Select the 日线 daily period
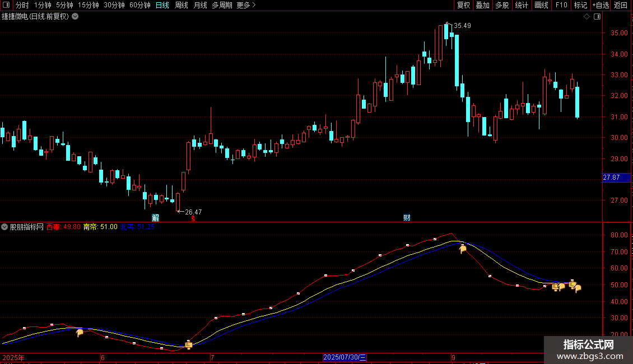The height and width of the screenshot is (364, 633). (162, 5)
